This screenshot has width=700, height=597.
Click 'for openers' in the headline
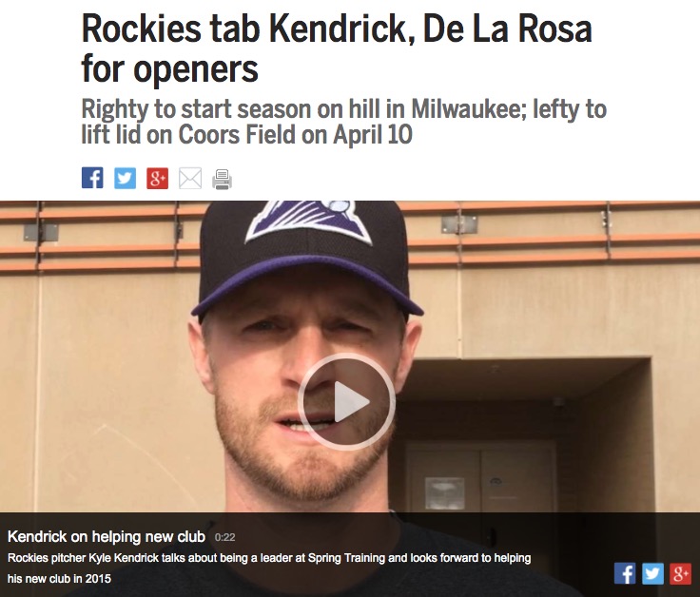click(x=169, y=68)
